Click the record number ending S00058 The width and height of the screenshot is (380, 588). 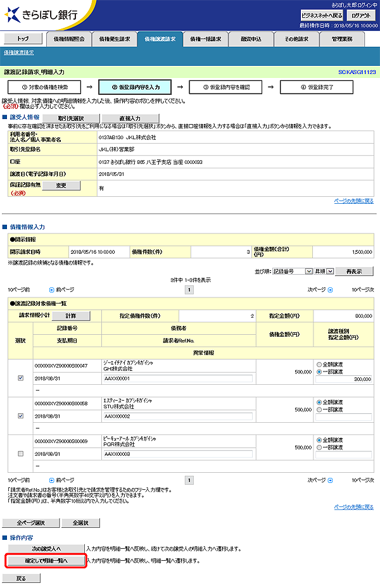point(61,404)
